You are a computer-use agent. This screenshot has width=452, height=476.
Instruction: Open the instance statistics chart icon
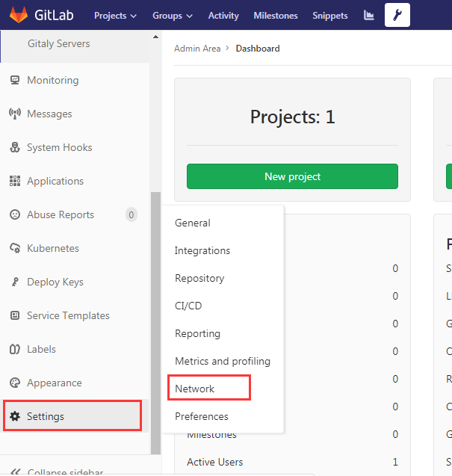[369, 15]
